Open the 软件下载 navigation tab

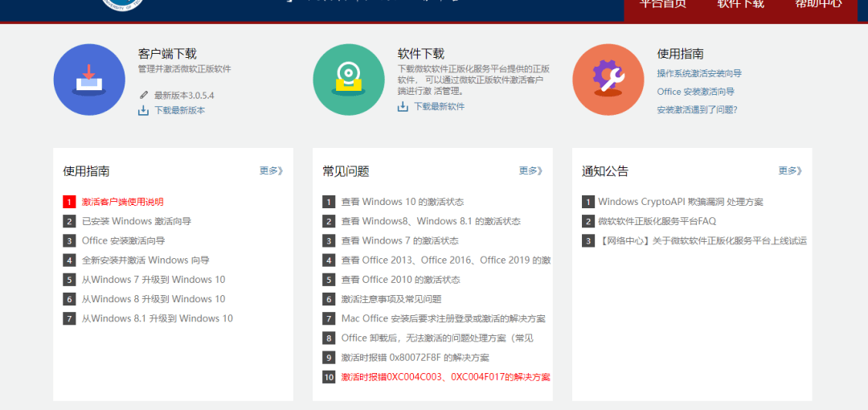click(x=740, y=4)
